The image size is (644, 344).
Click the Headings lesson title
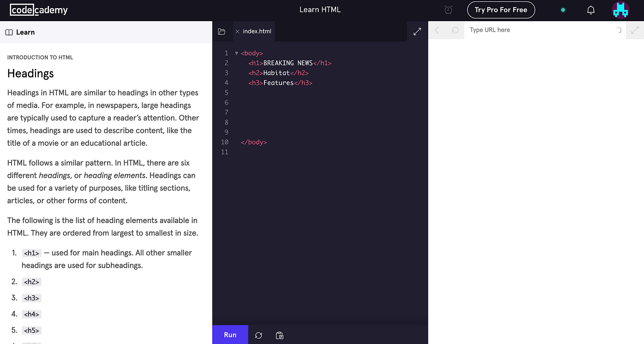point(30,74)
